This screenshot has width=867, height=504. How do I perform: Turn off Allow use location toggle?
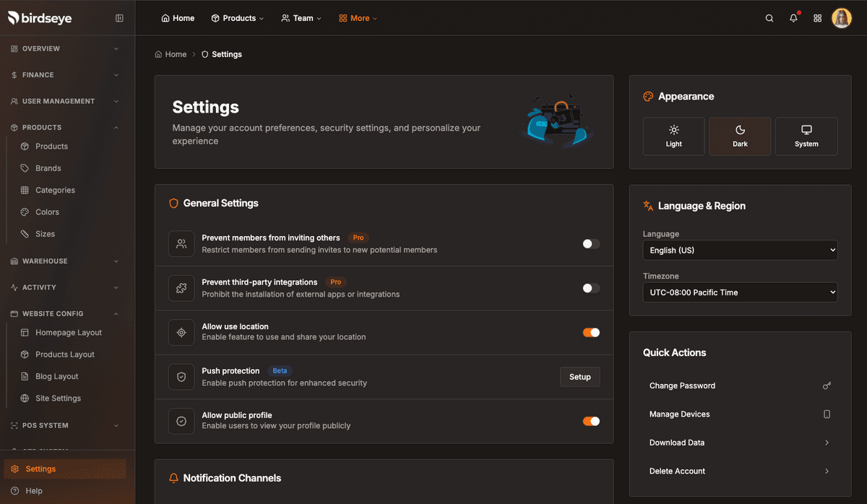[x=591, y=333]
